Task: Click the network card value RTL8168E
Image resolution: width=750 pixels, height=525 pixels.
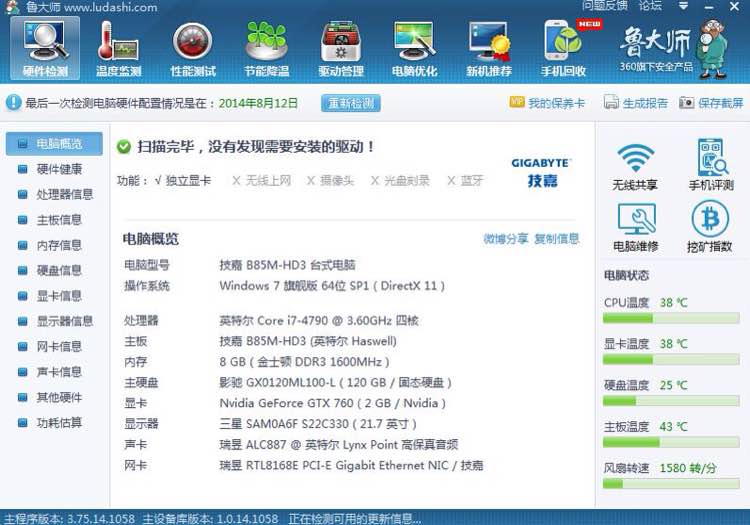Action: point(351,465)
